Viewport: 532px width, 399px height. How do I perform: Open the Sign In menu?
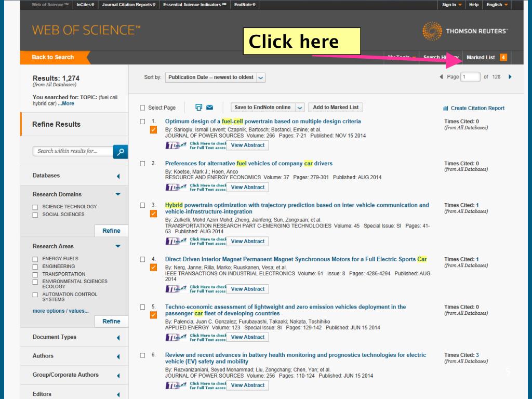point(451,5)
